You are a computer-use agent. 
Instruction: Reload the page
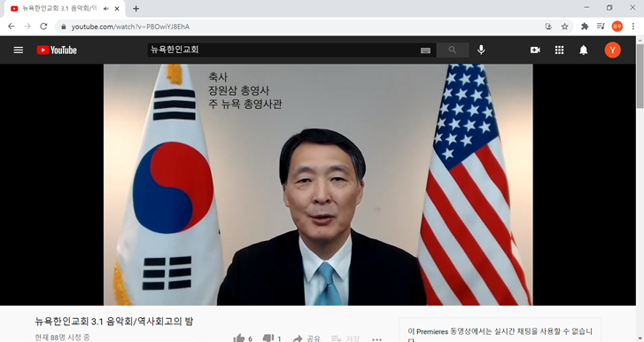[43, 27]
